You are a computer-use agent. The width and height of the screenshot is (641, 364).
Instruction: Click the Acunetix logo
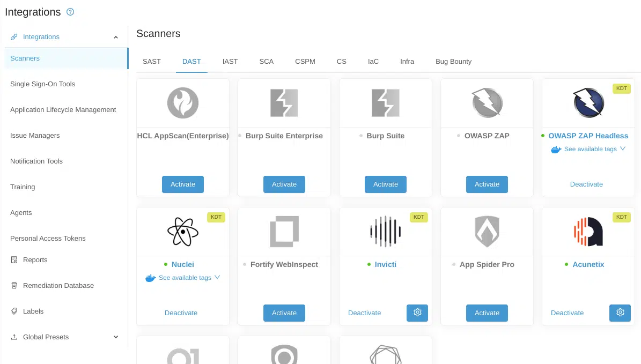point(588,232)
